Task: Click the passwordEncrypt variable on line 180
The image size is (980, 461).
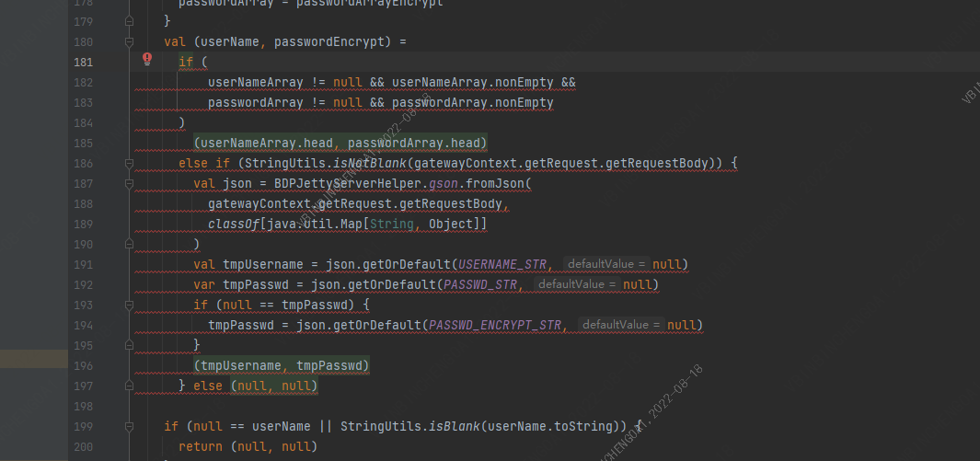Action: click(x=329, y=41)
